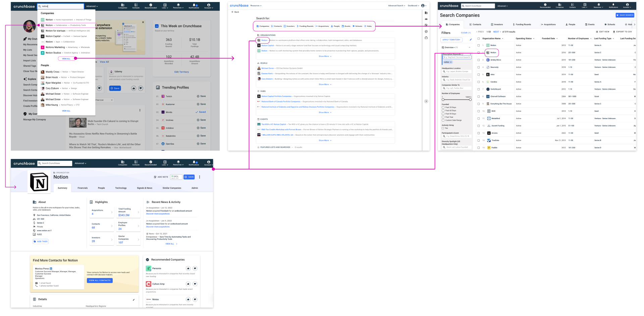The image size is (644, 316).
Task: Check the box for the Paddle row
Action: (479, 148)
